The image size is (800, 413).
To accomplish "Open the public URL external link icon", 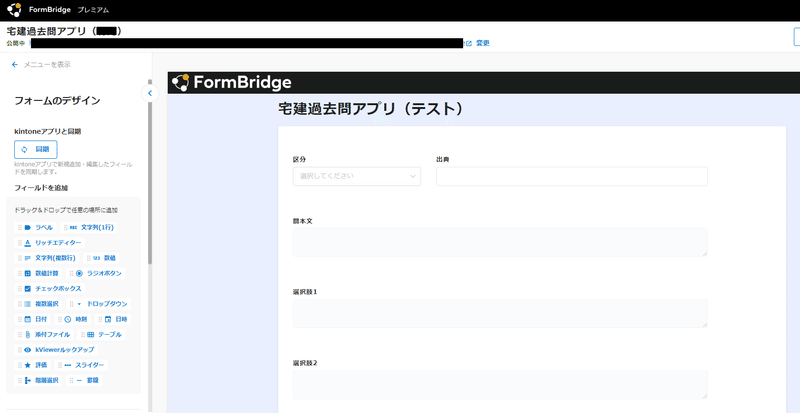I will point(469,43).
